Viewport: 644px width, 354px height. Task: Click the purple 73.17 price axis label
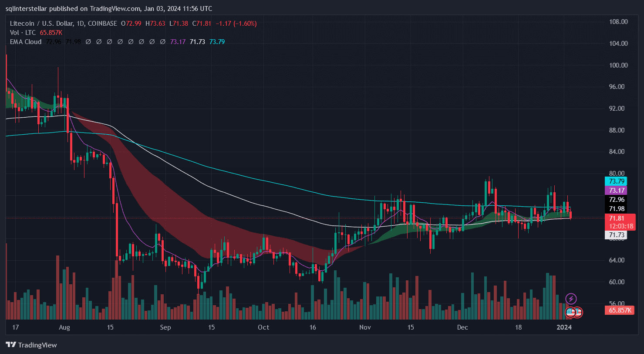click(617, 190)
